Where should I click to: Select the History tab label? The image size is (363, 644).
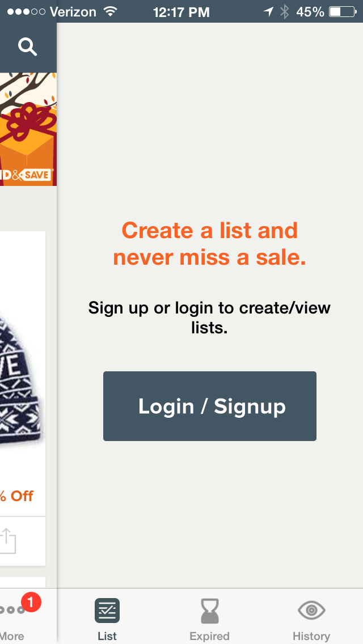pos(311,636)
